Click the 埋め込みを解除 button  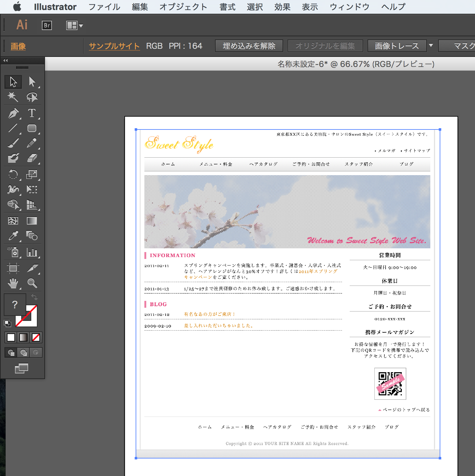[249, 46]
